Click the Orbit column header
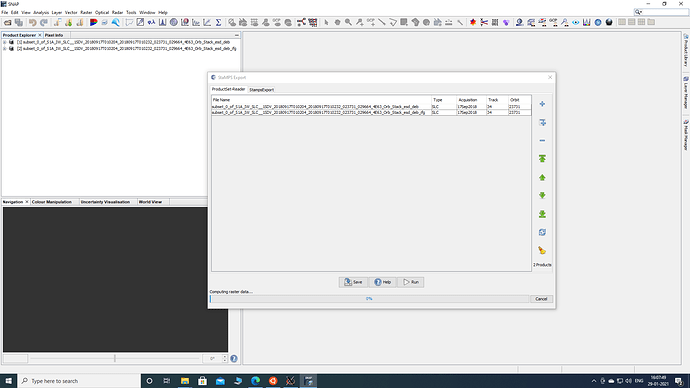This screenshot has width=690, height=388. point(520,100)
